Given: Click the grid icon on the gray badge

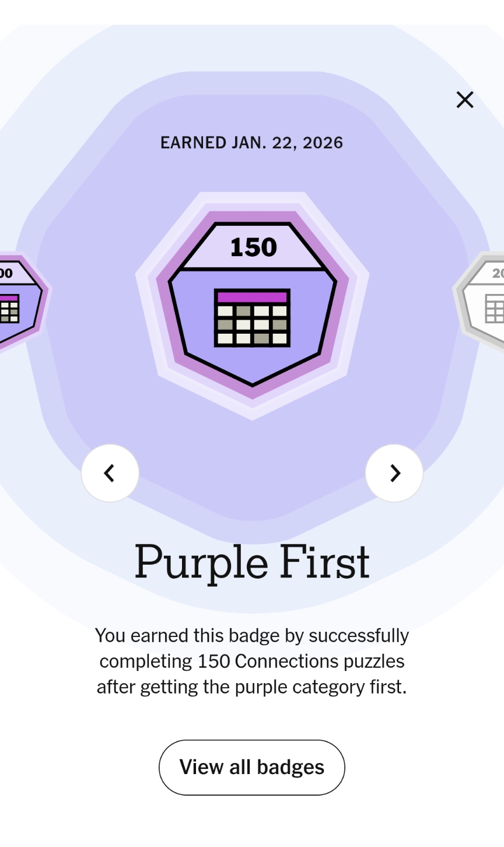Looking at the screenshot, I should (x=495, y=308).
